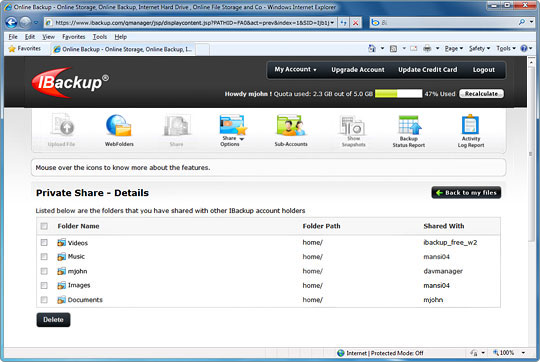The height and width of the screenshot is (362, 540).
Task: Select the Online Backup browser tab
Action: click(x=123, y=49)
